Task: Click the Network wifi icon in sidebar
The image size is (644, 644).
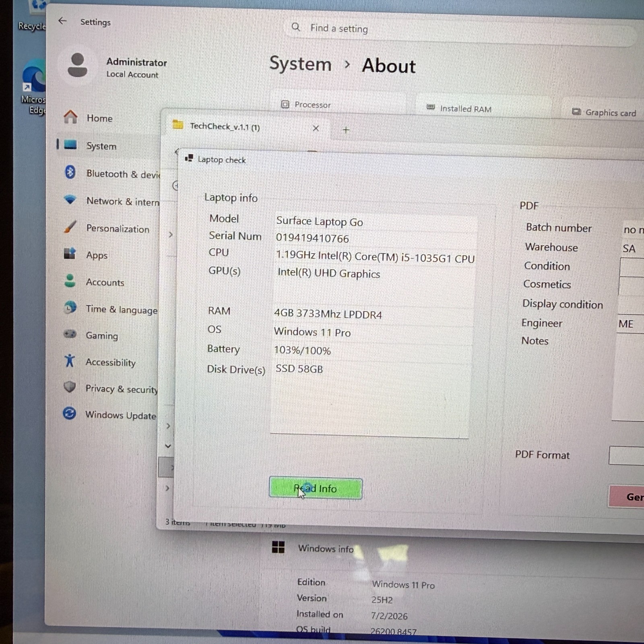Action: pos(70,199)
